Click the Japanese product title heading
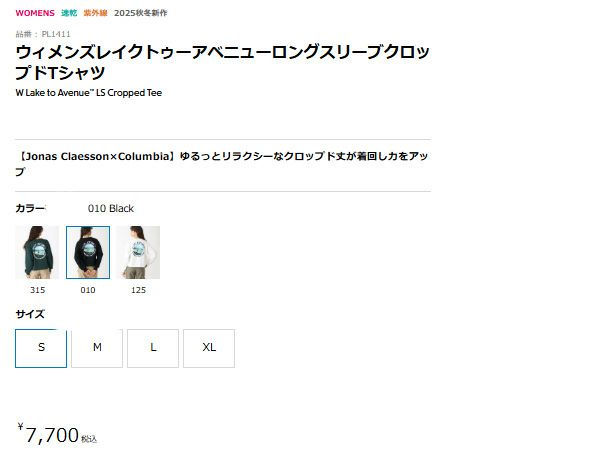 coord(223,62)
